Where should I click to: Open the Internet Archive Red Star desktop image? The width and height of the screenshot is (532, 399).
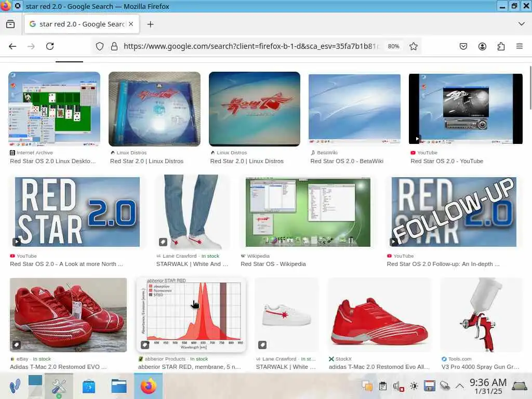coord(54,109)
